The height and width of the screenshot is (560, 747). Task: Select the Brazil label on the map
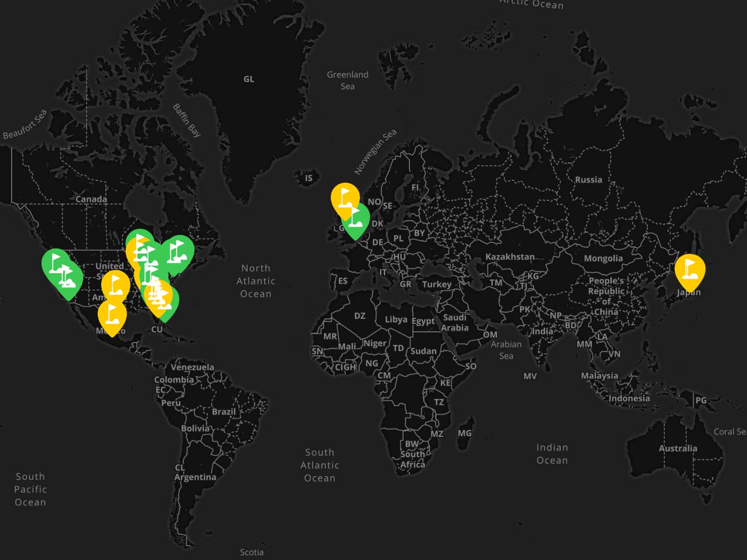tap(224, 412)
